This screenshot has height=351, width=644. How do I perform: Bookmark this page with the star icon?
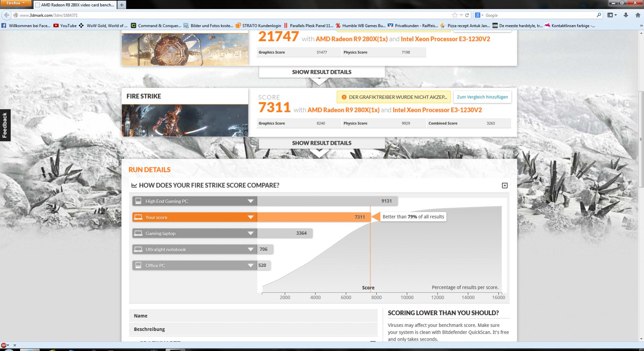tap(455, 15)
